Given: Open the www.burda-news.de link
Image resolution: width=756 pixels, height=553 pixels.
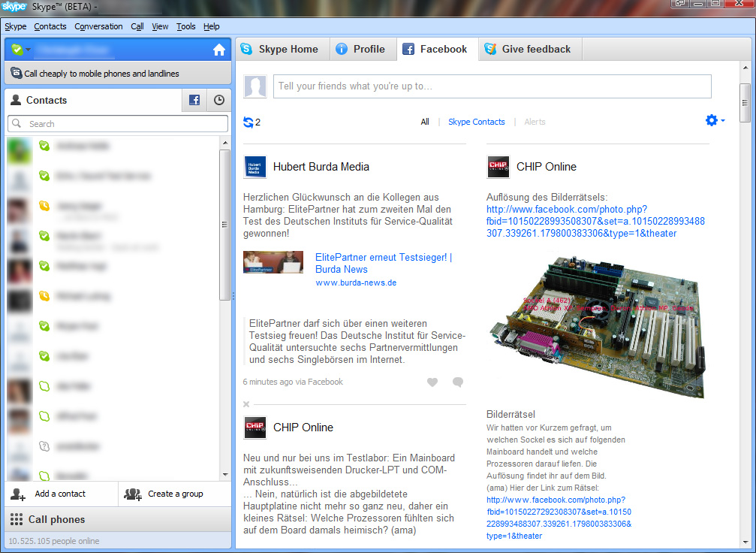Looking at the screenshot, I should pyautogui.click(x=356, y=283).
